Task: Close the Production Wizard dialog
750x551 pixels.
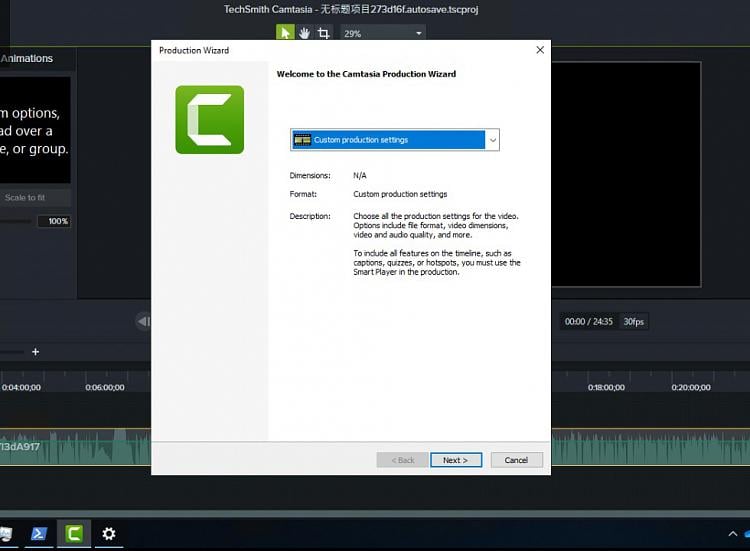Action: coord(540,50)
